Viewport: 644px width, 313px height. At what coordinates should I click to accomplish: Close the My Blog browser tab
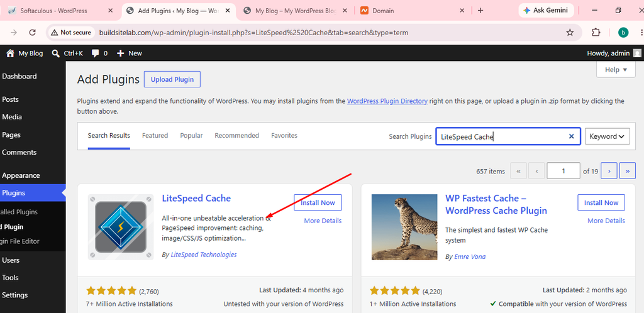(345, 11)
